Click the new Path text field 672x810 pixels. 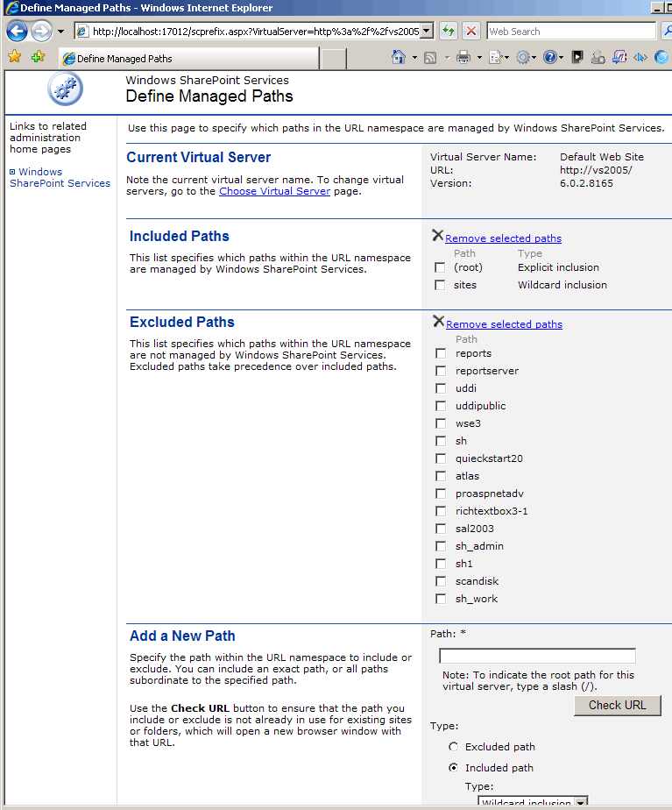[537, 656]
